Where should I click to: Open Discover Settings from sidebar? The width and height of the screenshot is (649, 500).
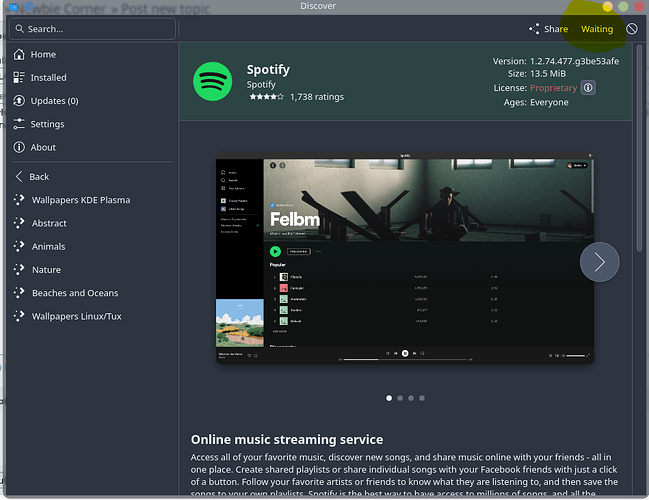coord(47,124)
